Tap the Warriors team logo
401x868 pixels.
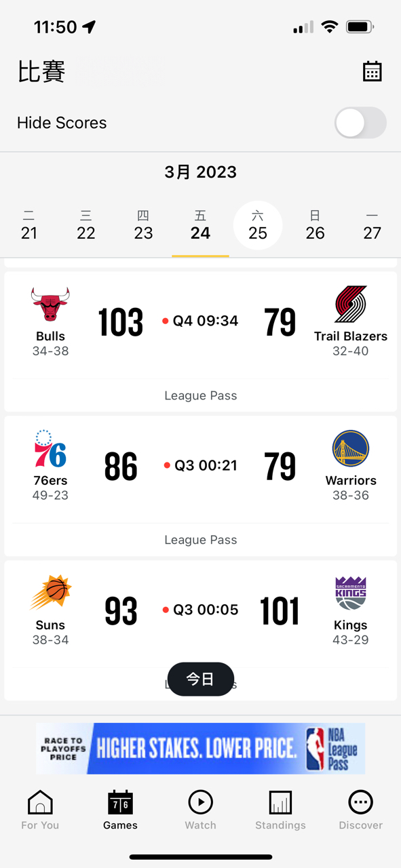click(x=351, y=448)
